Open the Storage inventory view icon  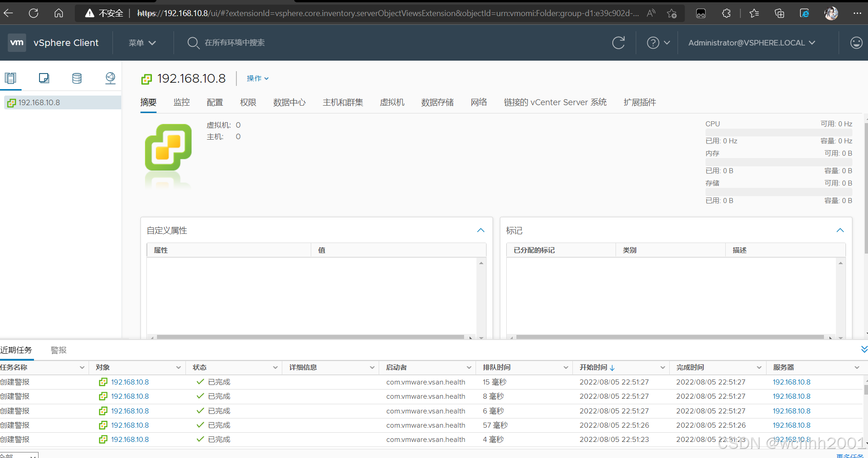pos(77,78)
